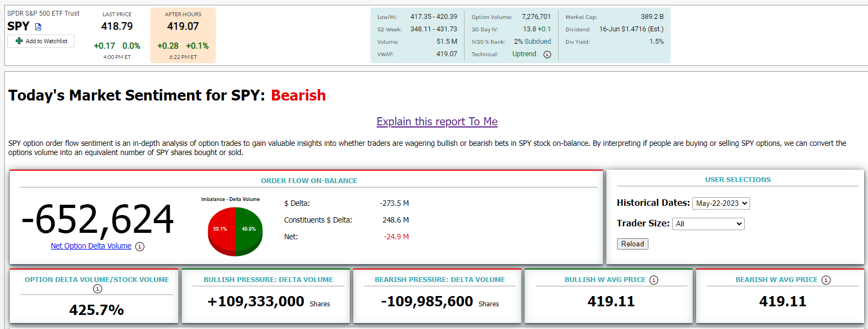Image resolution: width=868 pixels, height=329 pixels.
Task: Add SPY to Watchlist
Action: point(41,41)
